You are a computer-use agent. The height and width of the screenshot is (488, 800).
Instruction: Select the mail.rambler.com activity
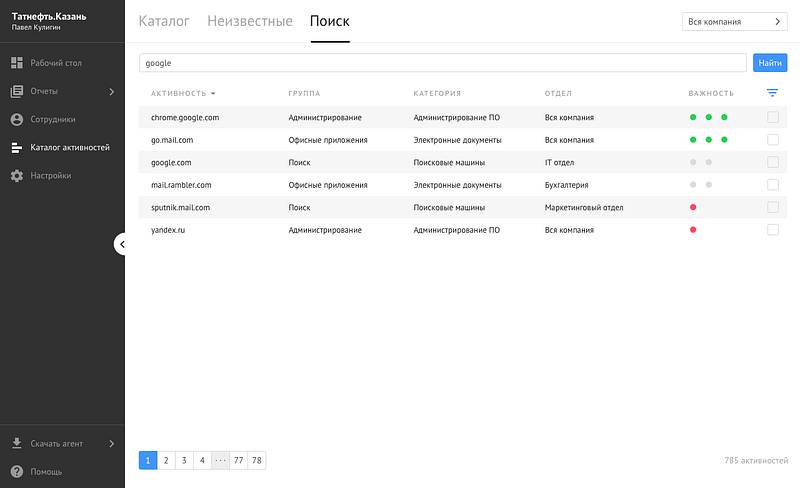point(181,185)
